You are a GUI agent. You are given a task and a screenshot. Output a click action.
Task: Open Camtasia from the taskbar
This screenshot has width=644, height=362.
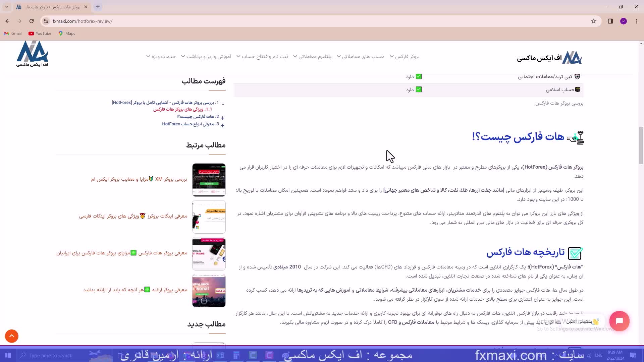268,355
